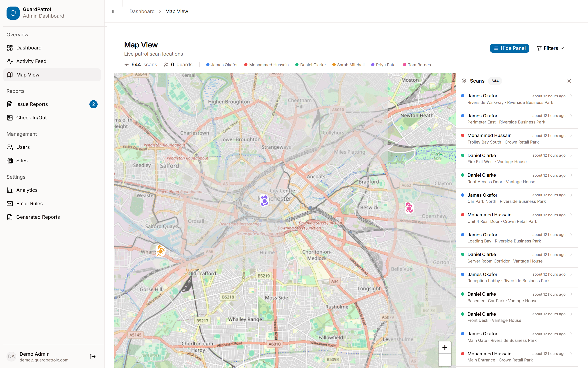The width and height of the screenshot is (588, 368).
Task: Expand the Roof Access Door scan chevron
Action: (571, 175)
